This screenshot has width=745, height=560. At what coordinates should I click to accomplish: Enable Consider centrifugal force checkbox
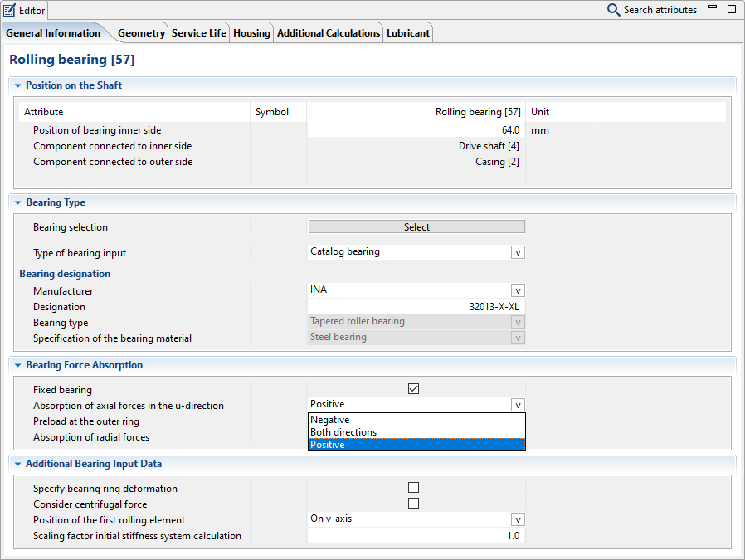pos(413,504)
